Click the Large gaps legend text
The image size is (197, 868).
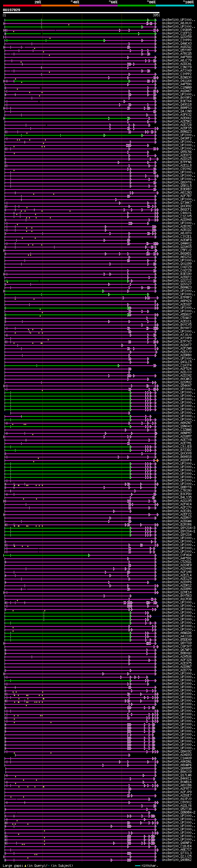[x=38, y=865]
